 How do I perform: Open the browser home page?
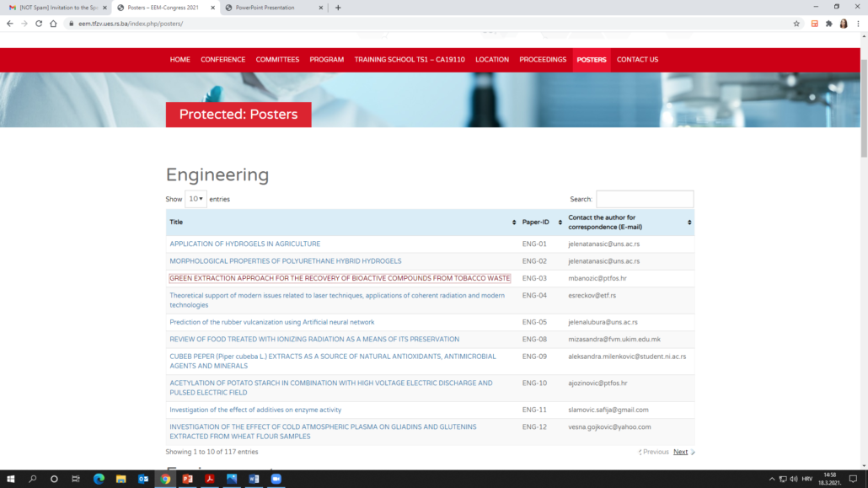click(x=53, y=24)
